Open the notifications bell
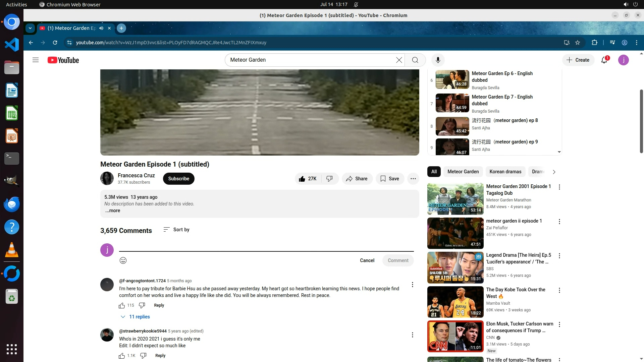The width and height of the screenshot is (644, 362). pos(604,60)
